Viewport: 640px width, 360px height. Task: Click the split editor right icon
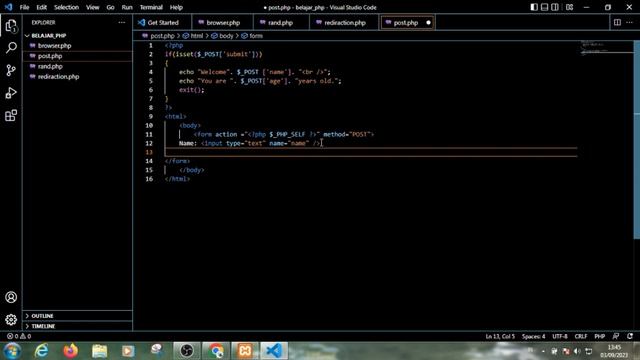point(617,22)
